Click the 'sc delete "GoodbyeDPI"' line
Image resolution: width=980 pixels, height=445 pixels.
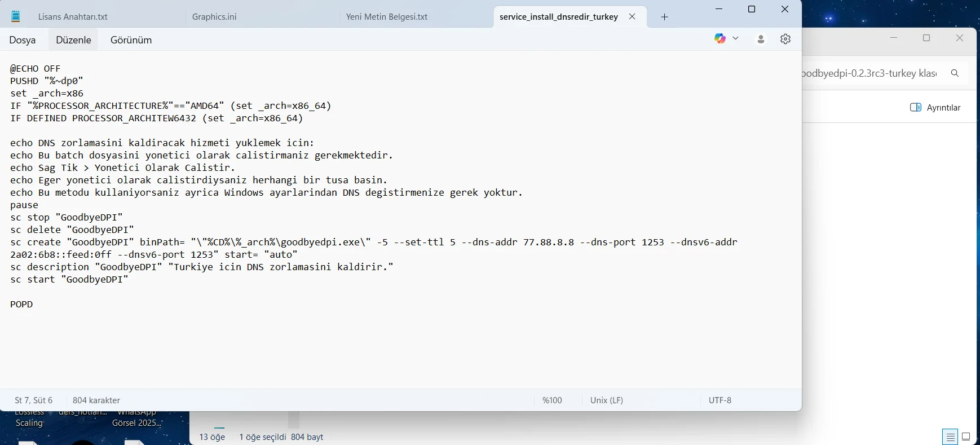coord(72,230)
